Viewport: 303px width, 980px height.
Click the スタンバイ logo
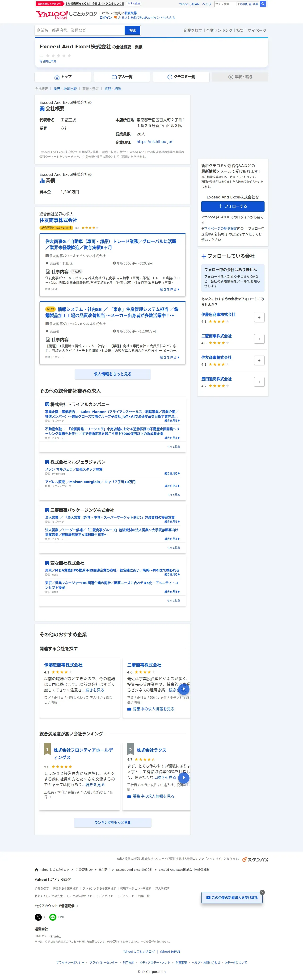255,859
